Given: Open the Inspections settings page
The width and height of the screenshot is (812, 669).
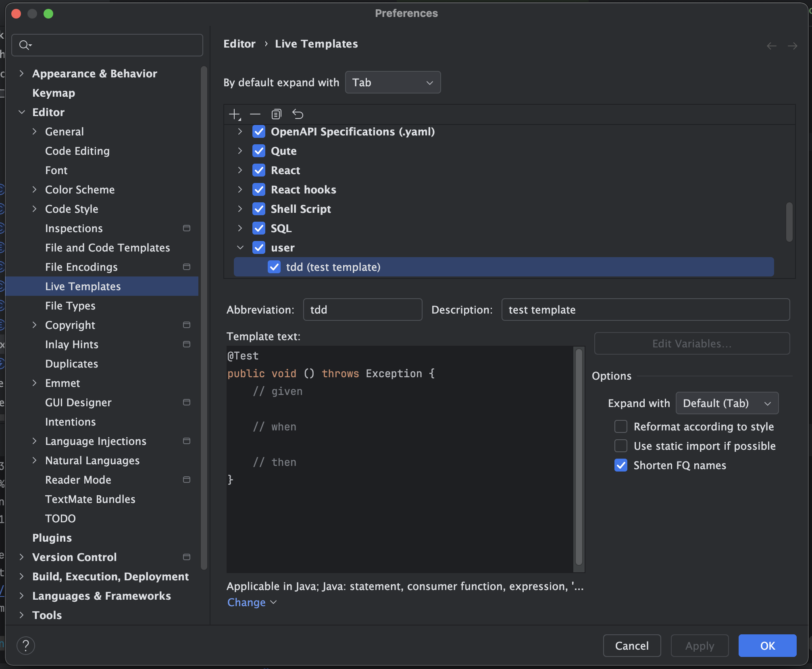Looking at the screenshot, I should coord(74,228).
